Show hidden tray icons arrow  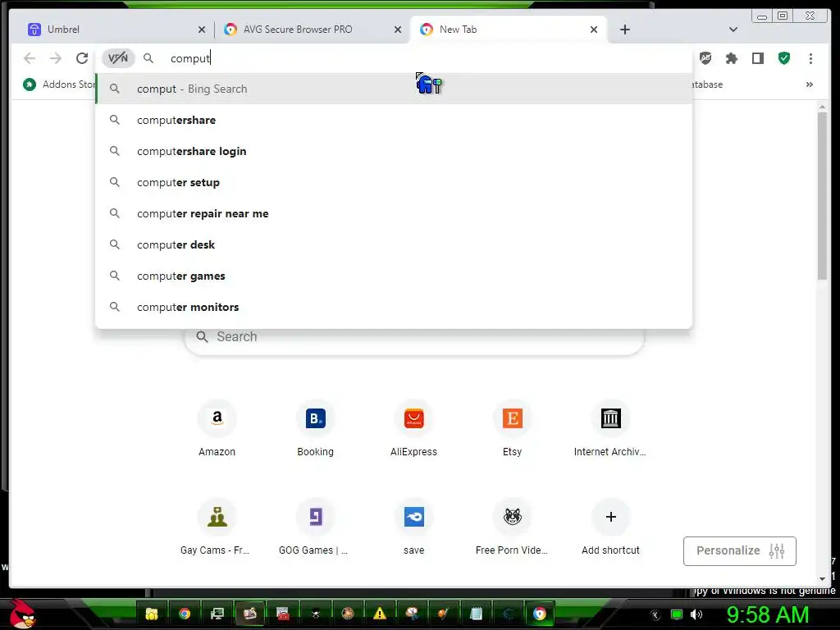tap(655, 615)
